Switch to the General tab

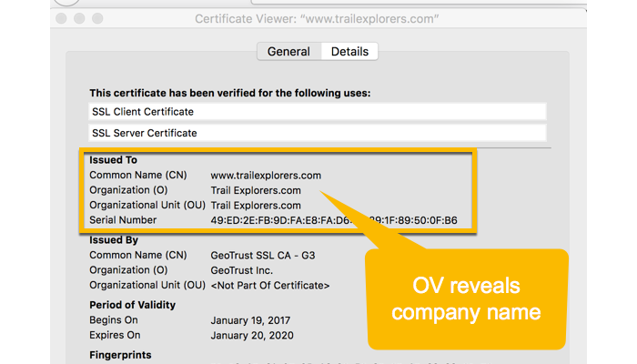(x=288, y=52)
